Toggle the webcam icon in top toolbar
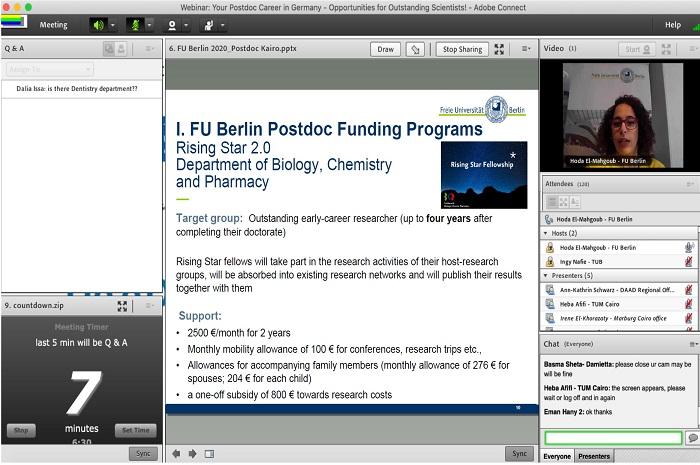 (x=172, y=25)
